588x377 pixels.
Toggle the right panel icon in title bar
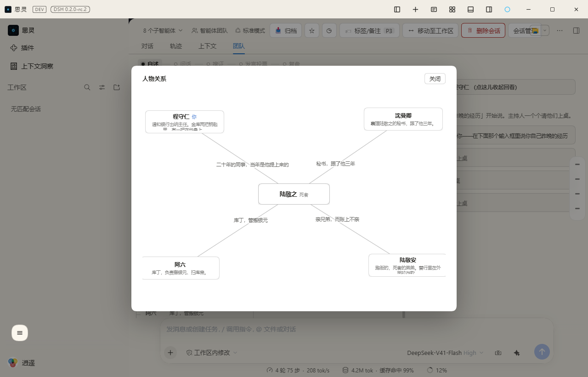pos(489,9)
